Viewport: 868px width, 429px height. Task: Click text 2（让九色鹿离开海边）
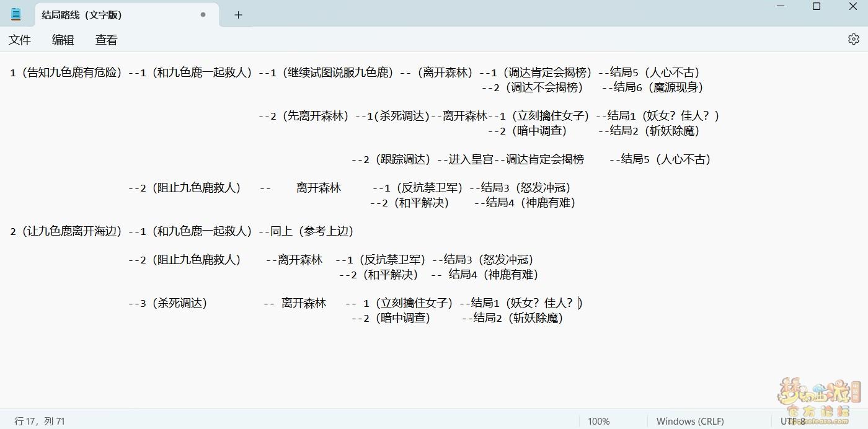point(66,231)
